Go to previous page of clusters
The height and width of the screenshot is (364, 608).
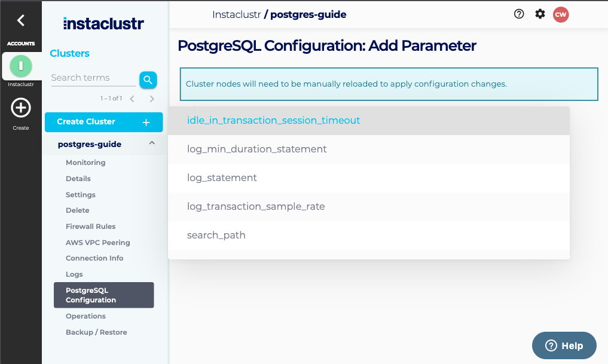(x=132, y=99)
